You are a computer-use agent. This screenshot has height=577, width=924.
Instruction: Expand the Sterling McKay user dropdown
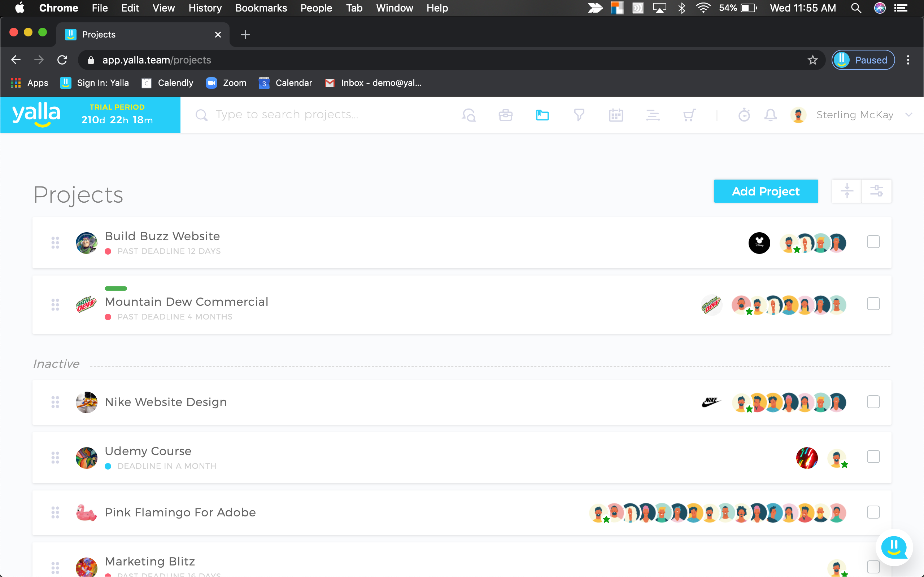[909, 115]
